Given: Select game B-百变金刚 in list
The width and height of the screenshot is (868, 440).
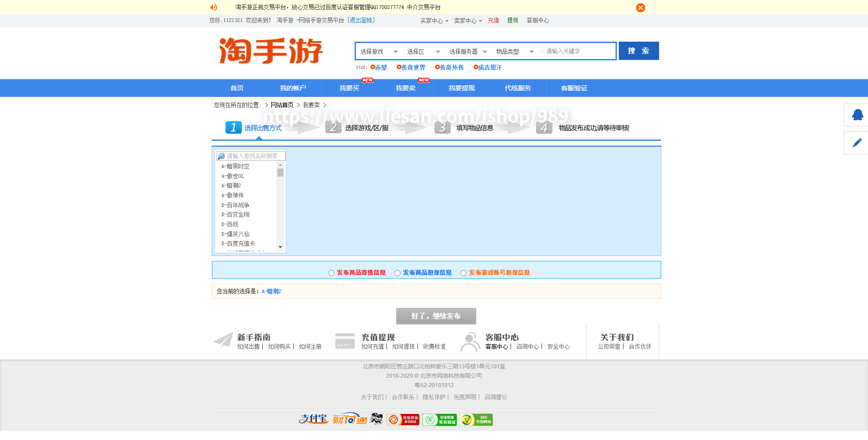Looking at the screenshot, I should coord(235,214).
